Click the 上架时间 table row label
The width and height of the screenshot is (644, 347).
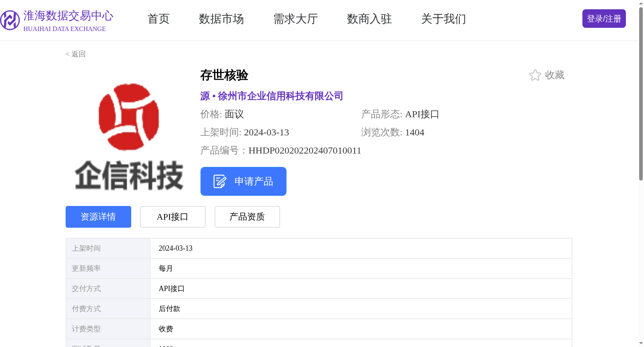pyautogui.click(x=86, y=248)
